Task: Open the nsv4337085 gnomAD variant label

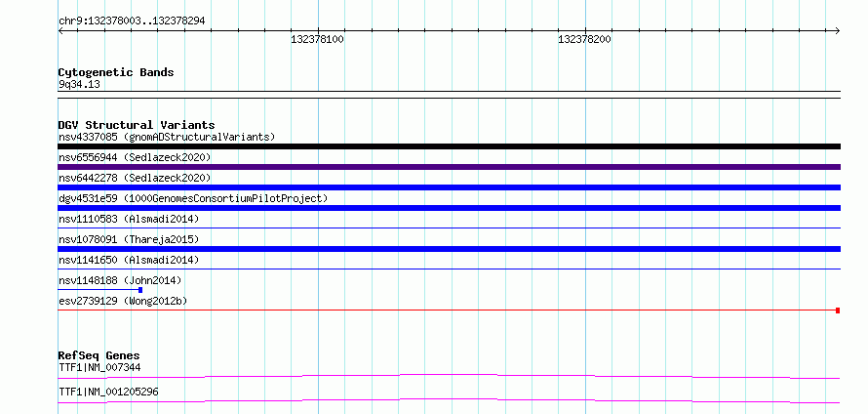Action: click(x=167, y=137)
